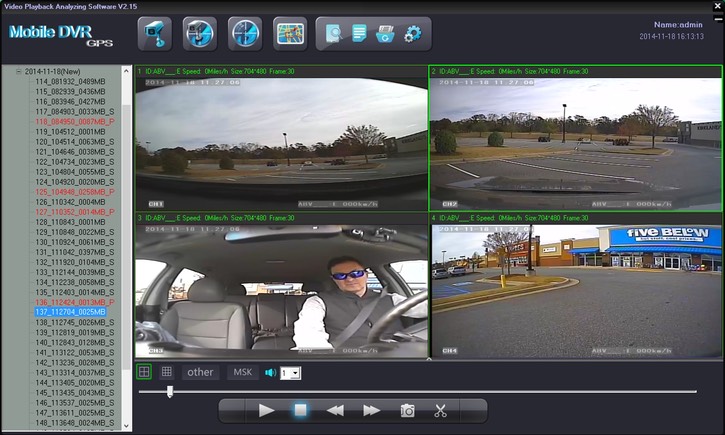Click the scissors clip video icon
Image resolution: width=725 pixels, height=435 pixels.
click(x=440, y=410)
